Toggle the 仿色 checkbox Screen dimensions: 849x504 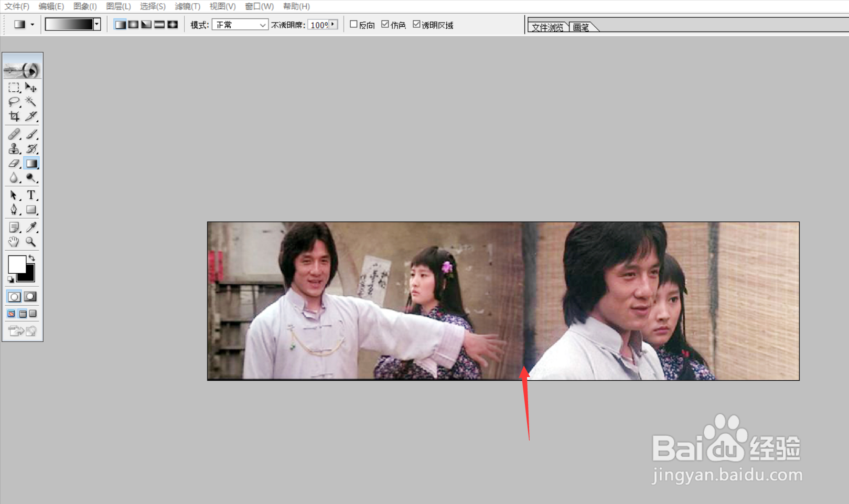[x=385, y=24]
